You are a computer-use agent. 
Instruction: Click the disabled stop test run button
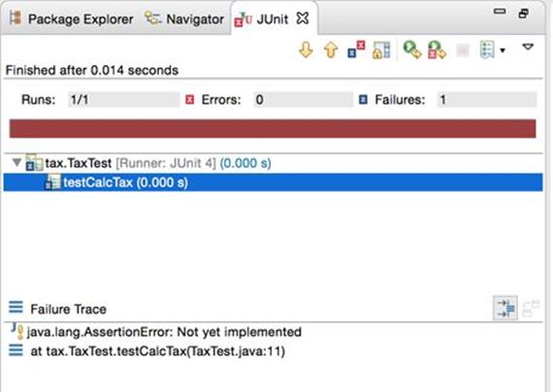point(463,50)
